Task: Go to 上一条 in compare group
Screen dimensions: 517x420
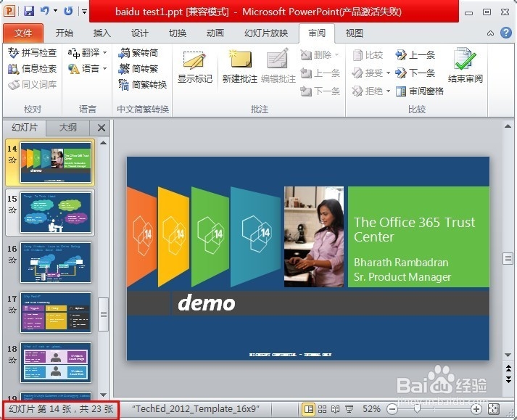Action: click(x=415, y=55)
